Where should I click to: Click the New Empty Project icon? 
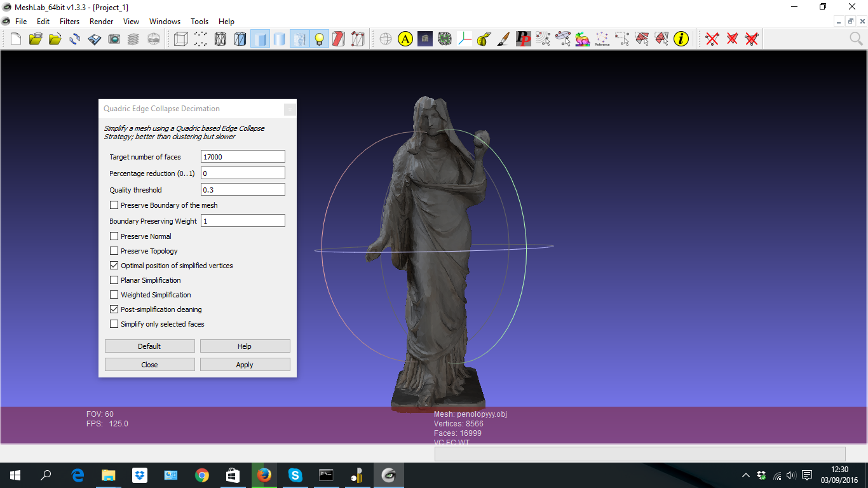(x=15, y=39)
